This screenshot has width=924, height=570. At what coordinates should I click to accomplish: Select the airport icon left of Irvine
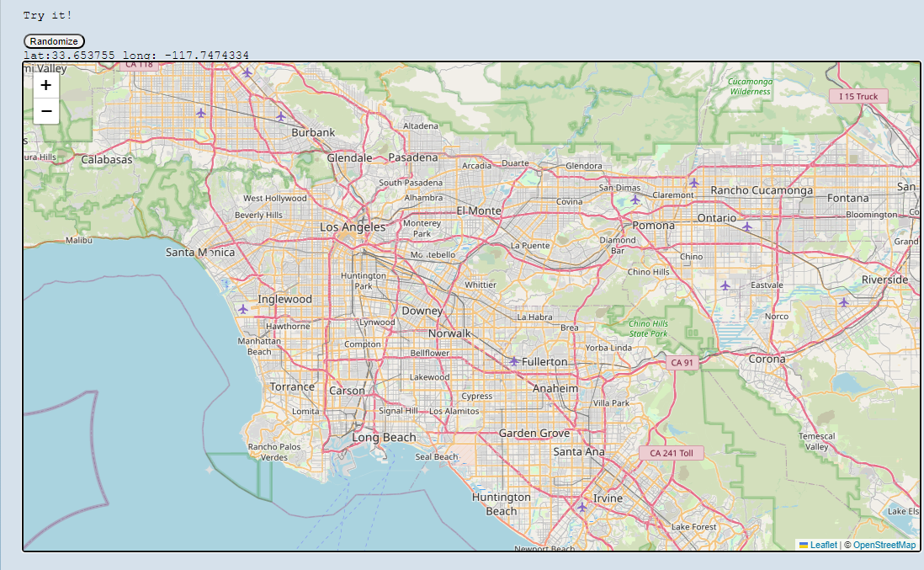tap(581, 507)
